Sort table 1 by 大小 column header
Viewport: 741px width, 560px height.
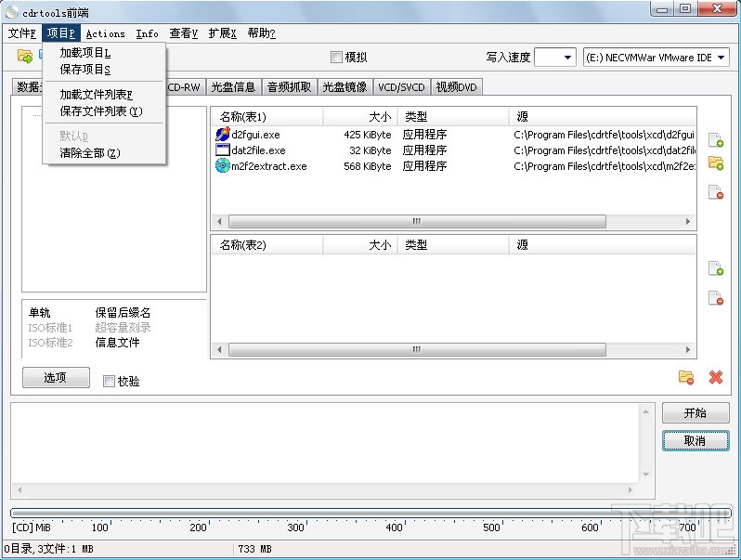tap(360, 116)
